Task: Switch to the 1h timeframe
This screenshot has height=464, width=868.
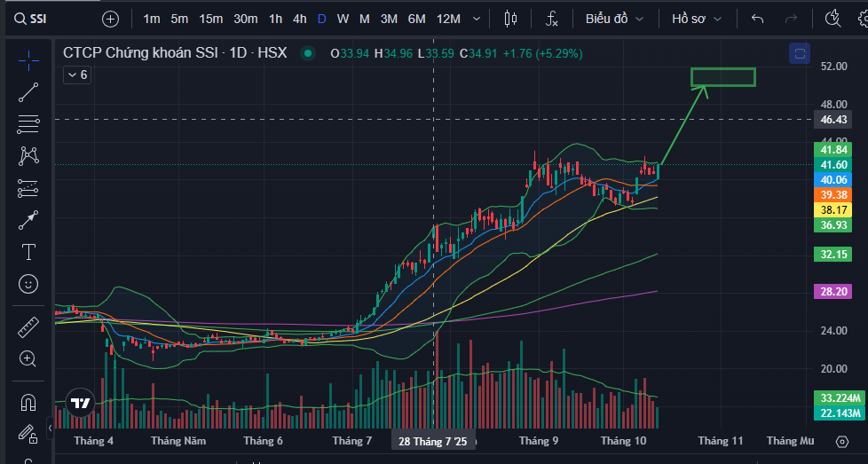Action: coord(275,19)
